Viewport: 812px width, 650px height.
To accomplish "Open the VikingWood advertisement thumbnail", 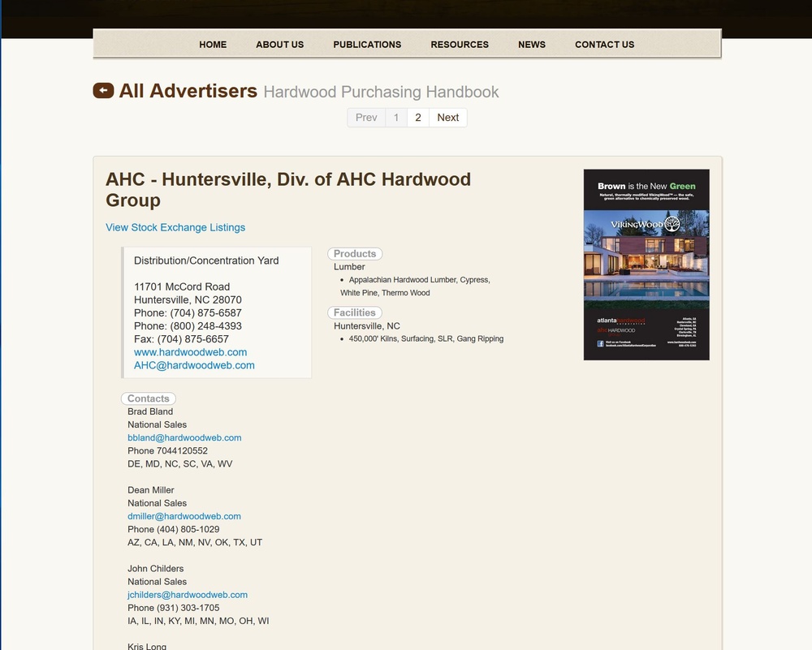I will [646, 265].
